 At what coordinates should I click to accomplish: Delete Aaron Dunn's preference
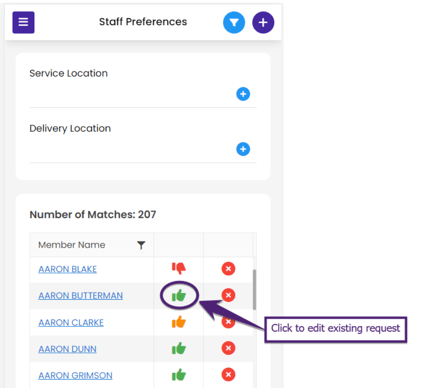[228, 348]
